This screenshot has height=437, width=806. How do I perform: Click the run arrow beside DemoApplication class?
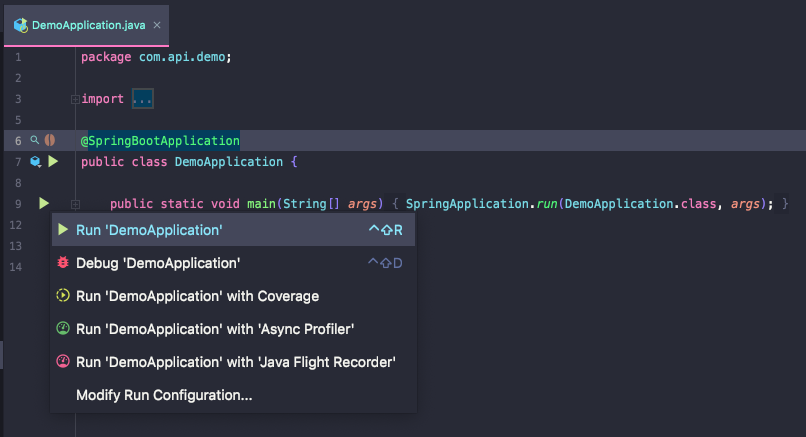click(53, 161)
